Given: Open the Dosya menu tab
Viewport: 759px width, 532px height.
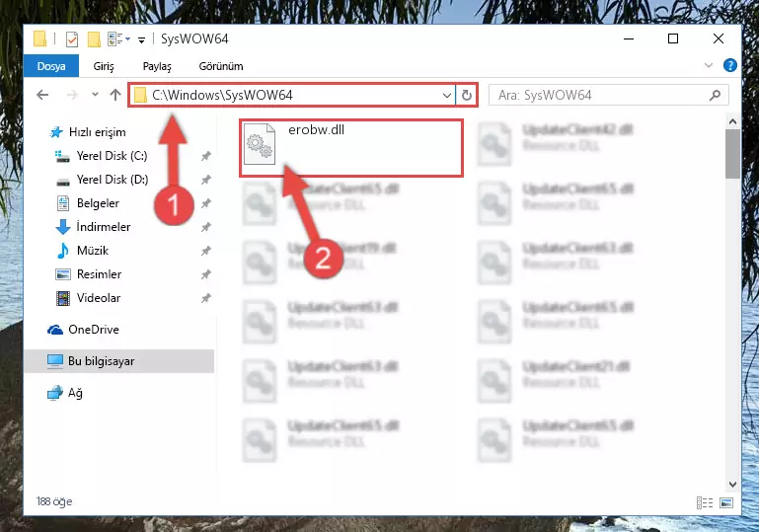Looking at the screenshot, I should pyautogui.click(x=51, y=66).
